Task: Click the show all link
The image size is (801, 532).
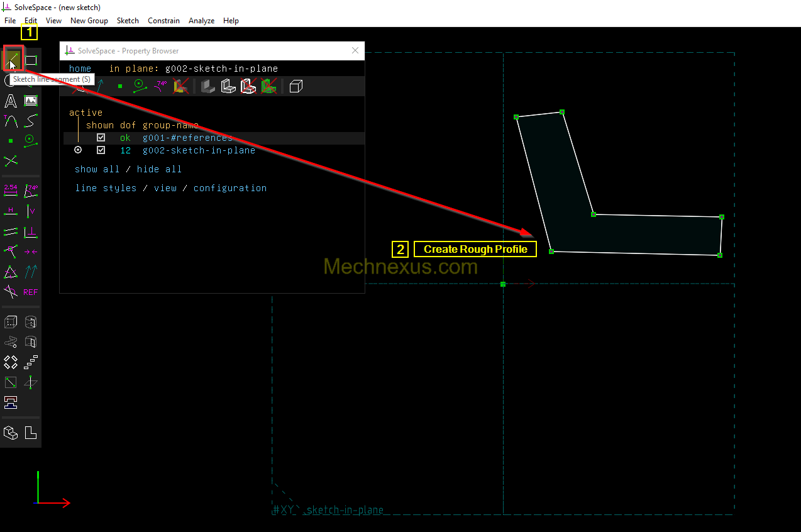Action: (x=97, y=169)
